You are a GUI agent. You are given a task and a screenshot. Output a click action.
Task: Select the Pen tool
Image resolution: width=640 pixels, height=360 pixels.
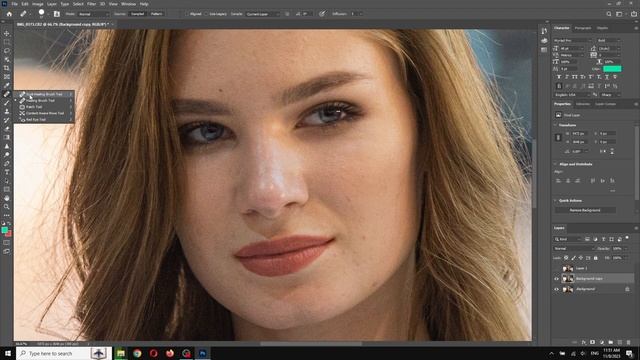point(7,163)
